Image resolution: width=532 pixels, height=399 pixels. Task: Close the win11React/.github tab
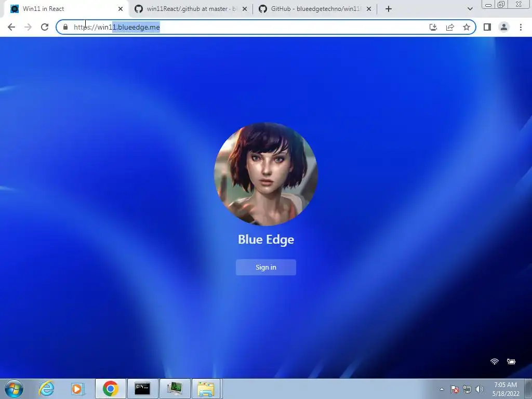click(x=245, y=9)
